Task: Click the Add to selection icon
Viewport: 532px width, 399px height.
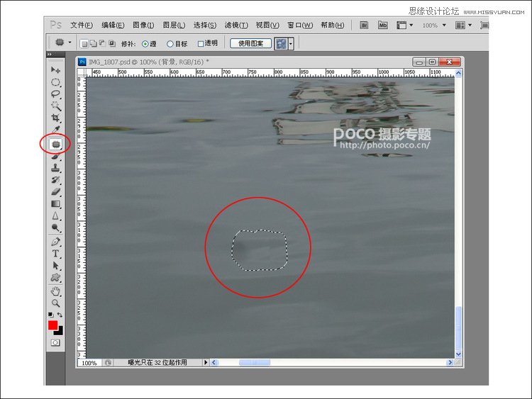Action: pos(93,43)
